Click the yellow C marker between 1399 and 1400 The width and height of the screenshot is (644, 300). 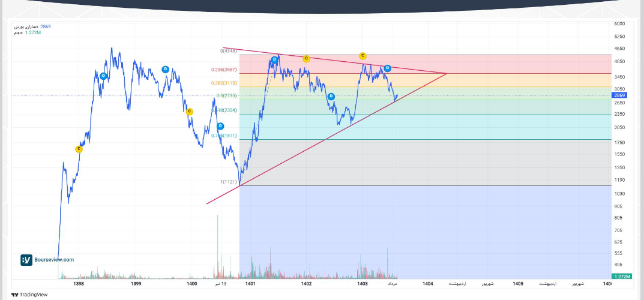click(190, 112)
